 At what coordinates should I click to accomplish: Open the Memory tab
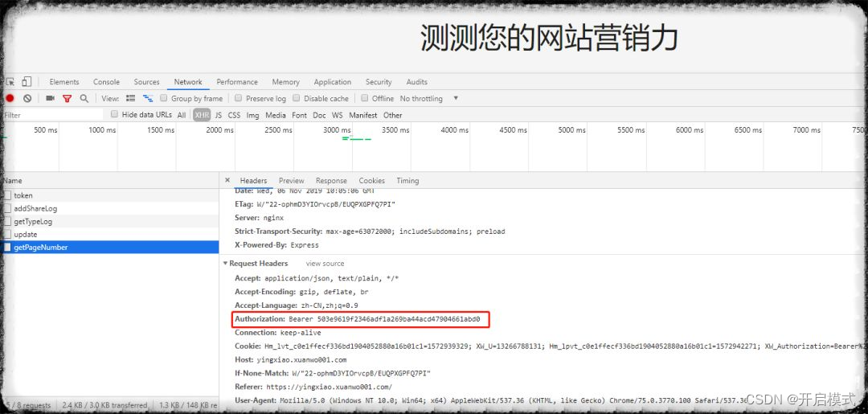(x=285, y=82)
